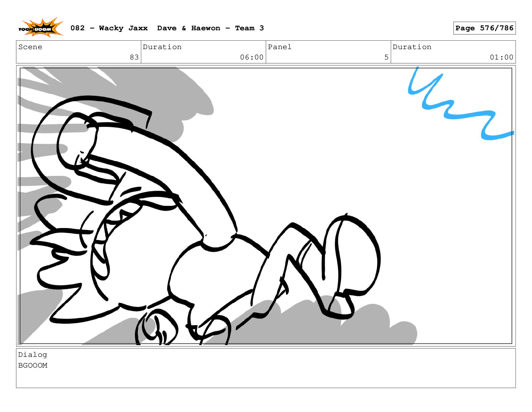This screenshot has height=412, width=532.
Task: Click the scene duration value 06:00
Action: (252, 57)
